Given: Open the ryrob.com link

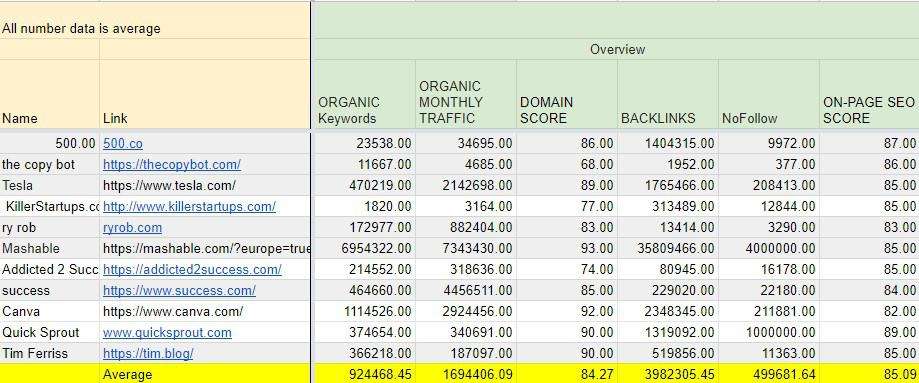Looking at the screenshot, I should pos(132,228).
